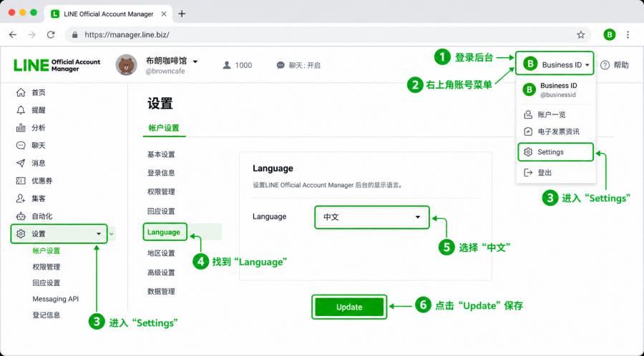The image size is (644, 356).
Task: Open 高级设置 in settings menu
Action: coord(161,273)
